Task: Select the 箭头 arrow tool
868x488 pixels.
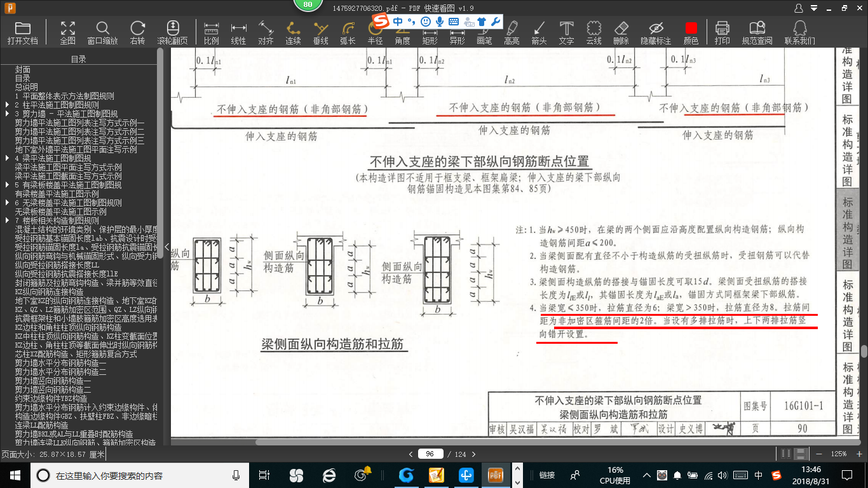Action: (x=539, y=33)
